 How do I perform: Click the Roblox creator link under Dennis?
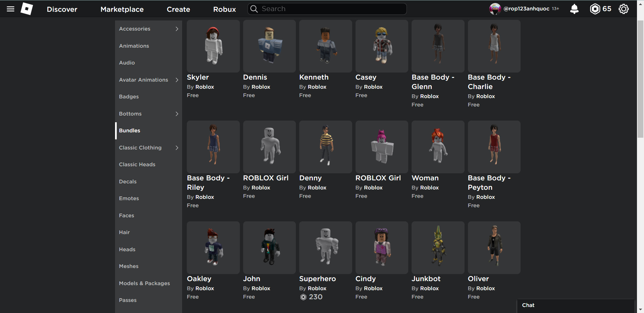(x=261, y=87)
